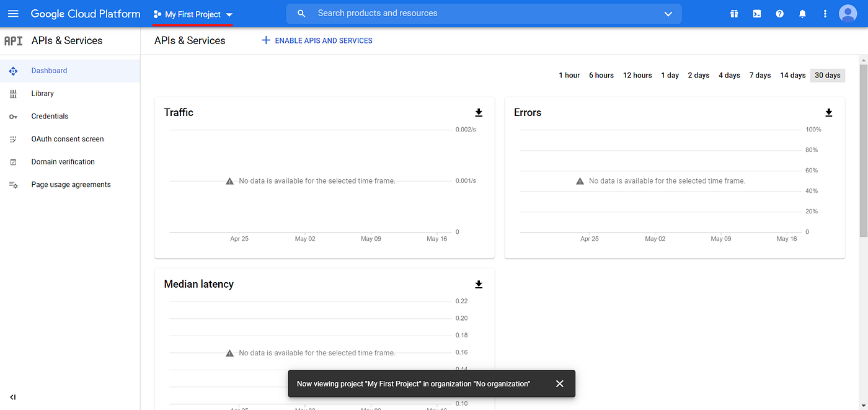Switch to the 7 days time range
Viewport: 868px width, 410px height.
point(759,75)
